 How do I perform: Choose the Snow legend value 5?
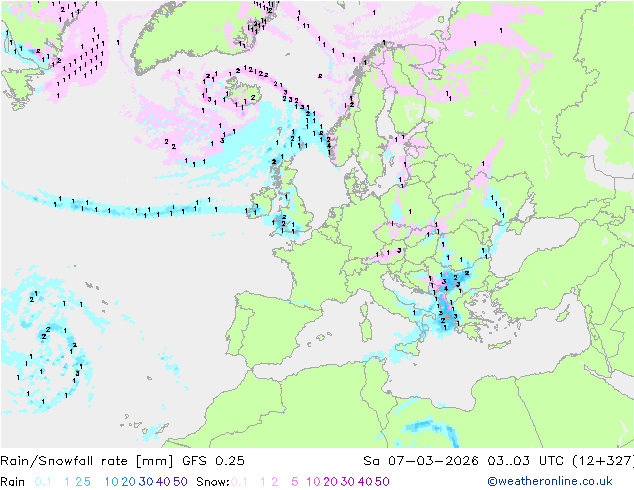tap(295, 482)
